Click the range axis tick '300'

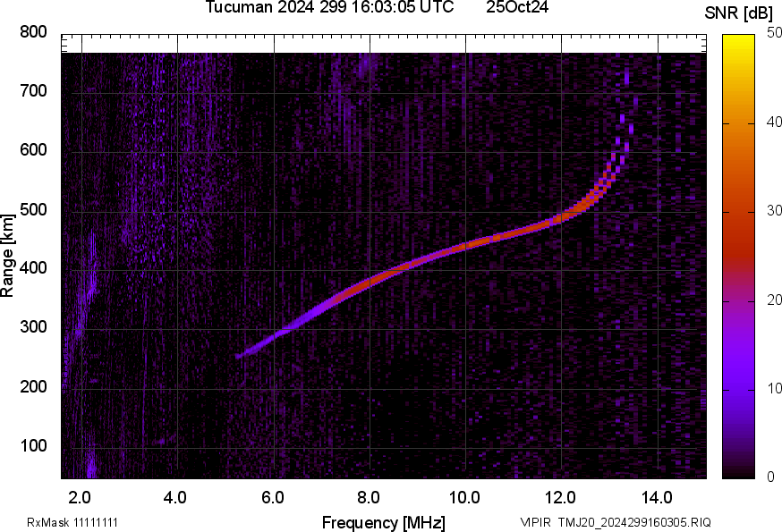click(x=33, y=327)
